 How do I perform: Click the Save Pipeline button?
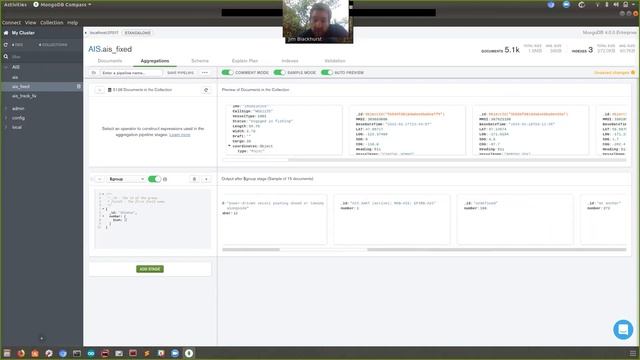180,73
